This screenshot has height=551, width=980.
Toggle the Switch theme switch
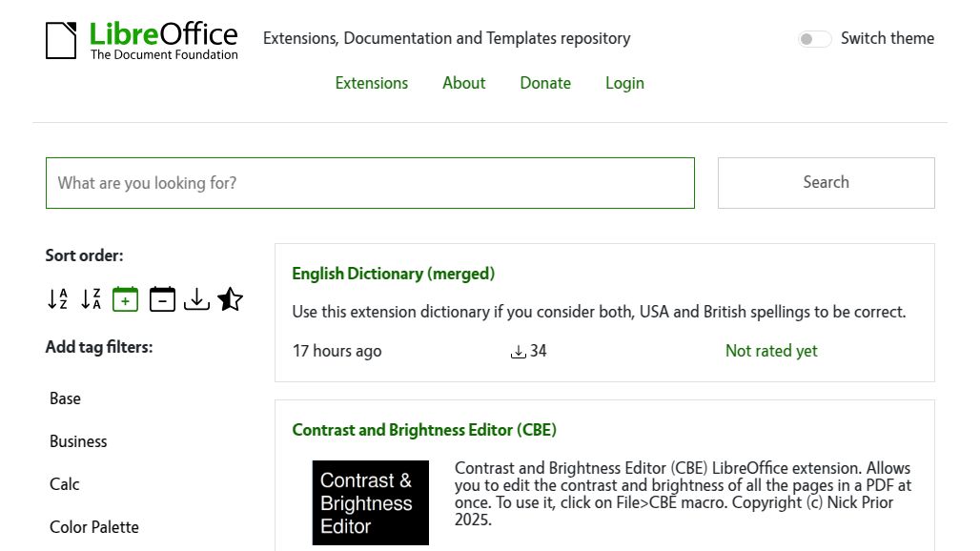point(814,39)
